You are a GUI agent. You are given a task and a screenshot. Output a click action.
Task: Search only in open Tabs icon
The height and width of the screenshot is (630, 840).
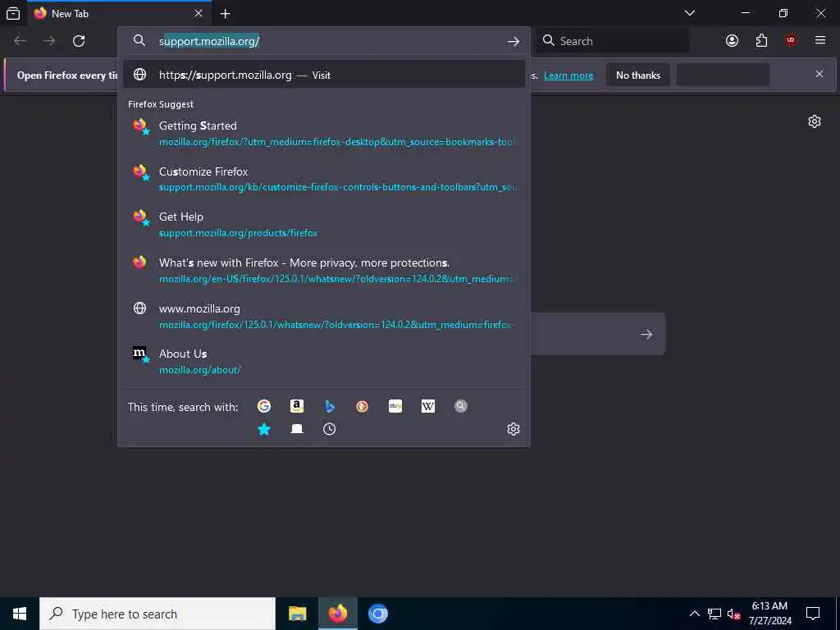(x=297, y=428)
